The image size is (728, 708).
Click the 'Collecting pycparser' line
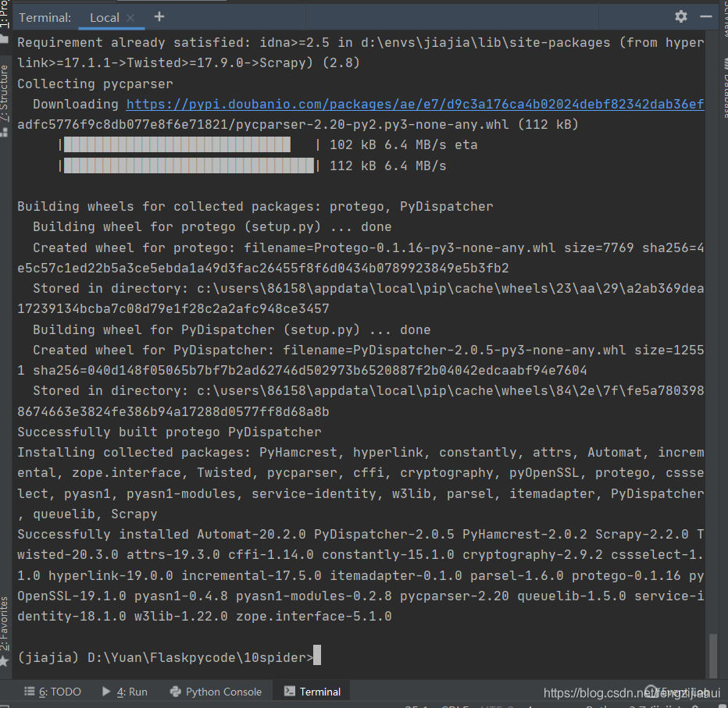tap(95, 84)
